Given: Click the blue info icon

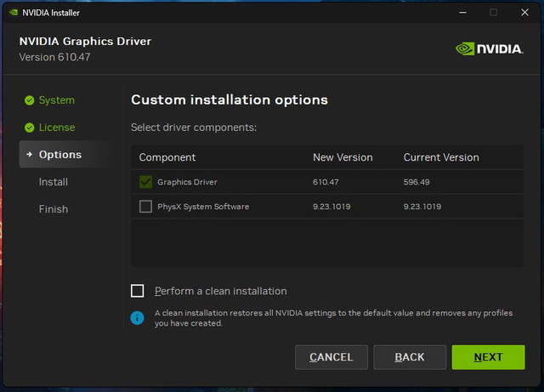Looking at the screenshot, I should click(138, 318).
